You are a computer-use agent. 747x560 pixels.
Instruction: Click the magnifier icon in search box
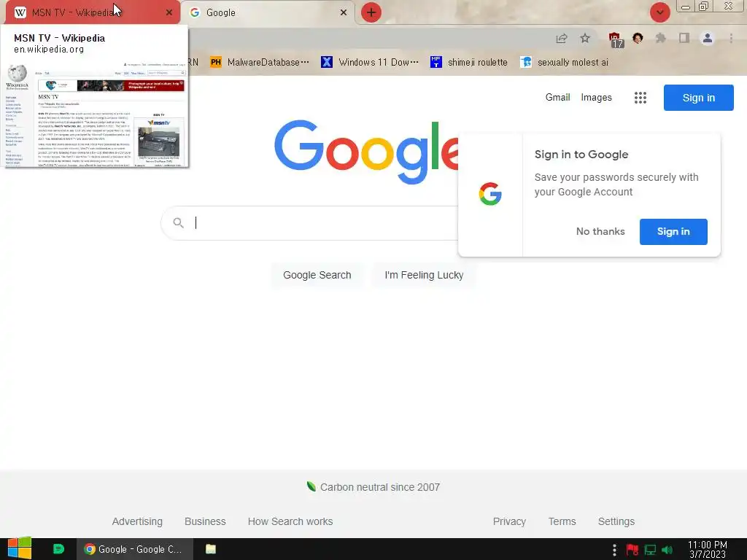point(178,223)
